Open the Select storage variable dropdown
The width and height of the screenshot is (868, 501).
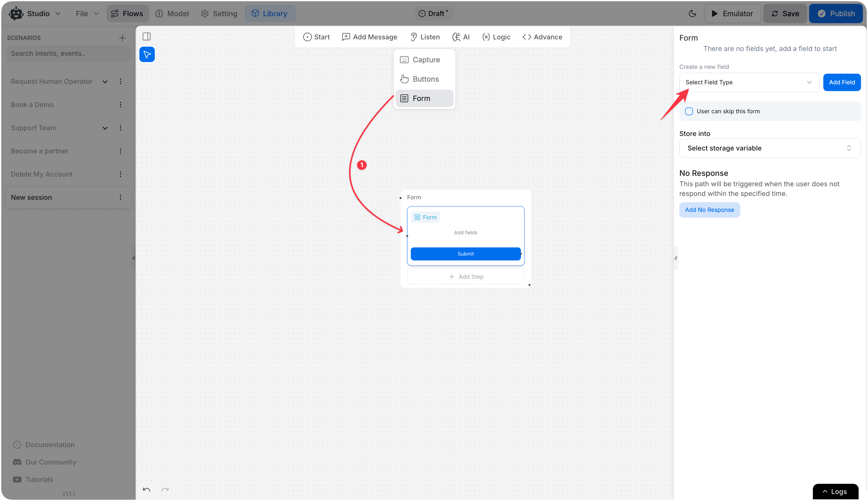click(x=770, y=148)
